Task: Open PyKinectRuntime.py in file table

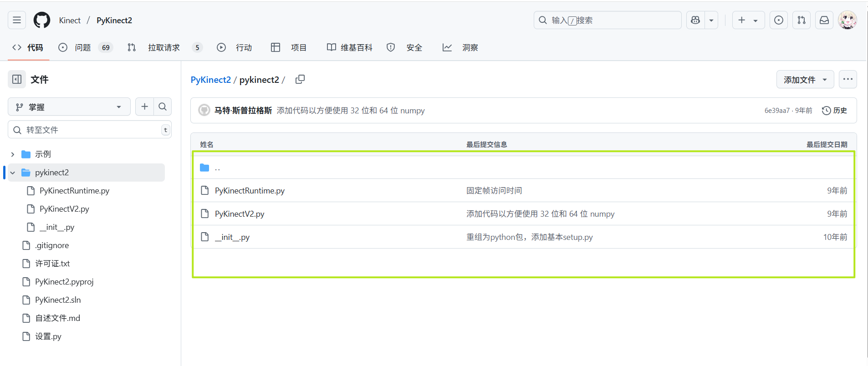Action: tap(250, 191)
